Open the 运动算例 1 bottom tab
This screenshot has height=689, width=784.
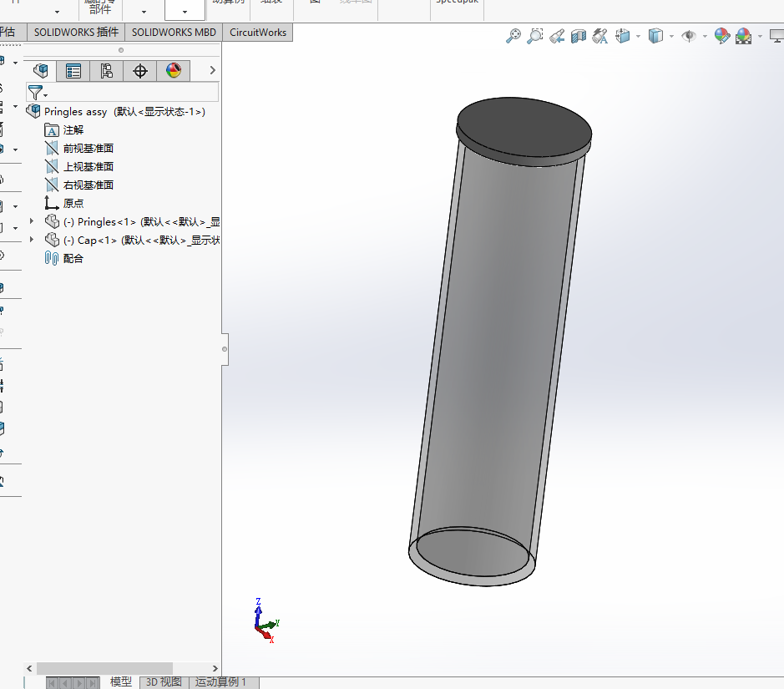point(220,682)
